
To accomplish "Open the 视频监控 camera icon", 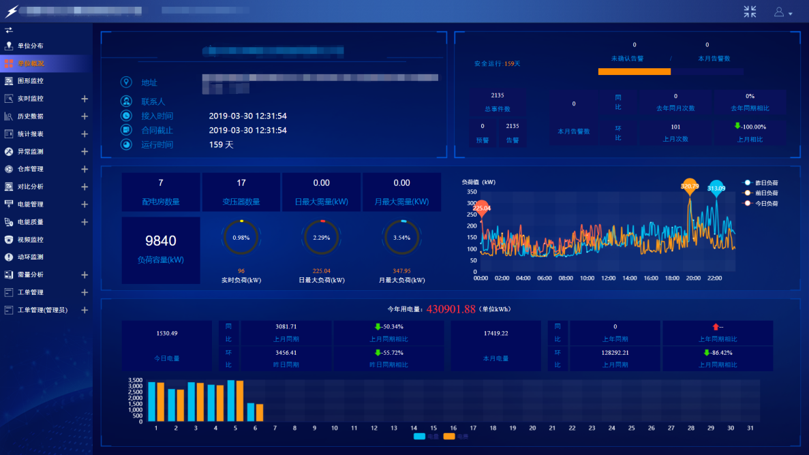I will [x=9, y=239].
